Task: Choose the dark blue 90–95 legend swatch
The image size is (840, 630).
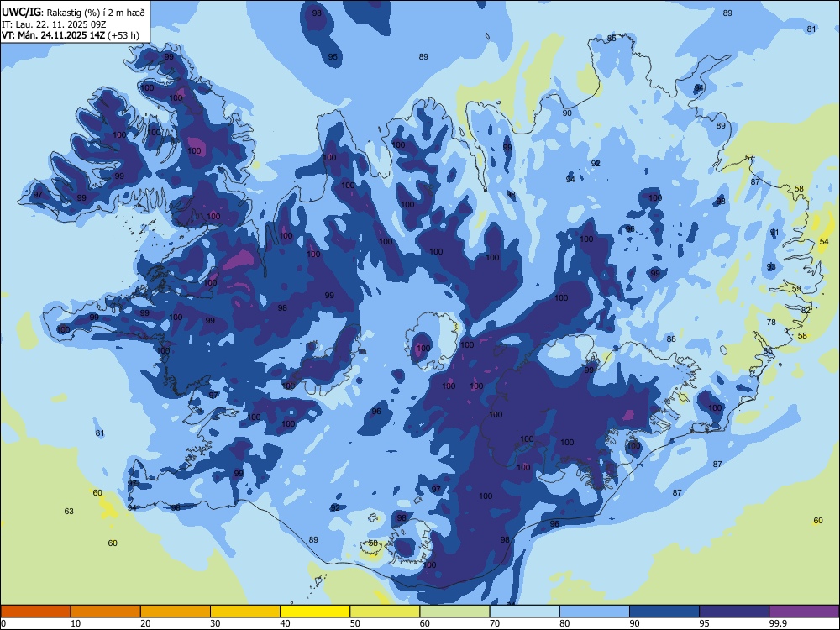Action: (x=664, y=612)
